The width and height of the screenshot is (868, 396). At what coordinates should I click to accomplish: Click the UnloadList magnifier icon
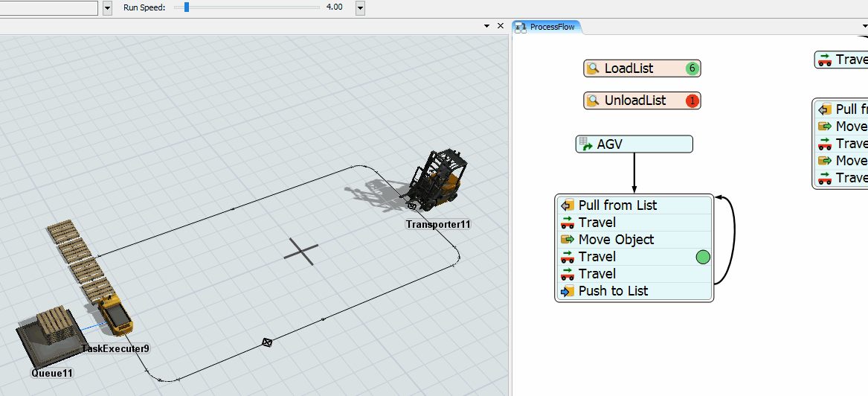(593, 100)
